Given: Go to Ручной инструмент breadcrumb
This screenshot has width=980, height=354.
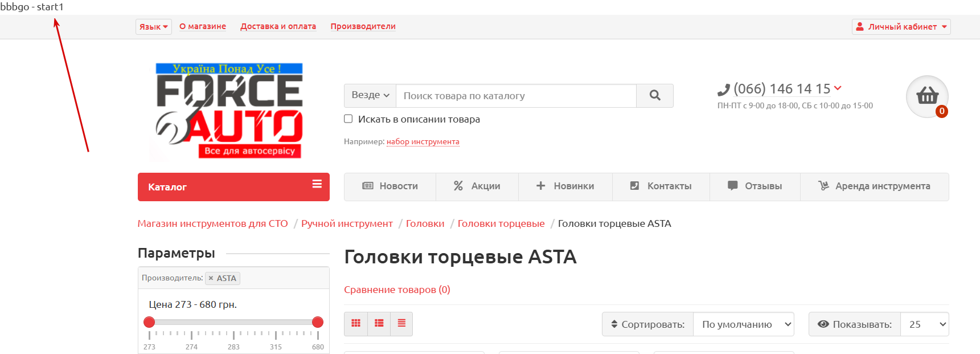Looking at the screenshot, I should pos(347,223).
